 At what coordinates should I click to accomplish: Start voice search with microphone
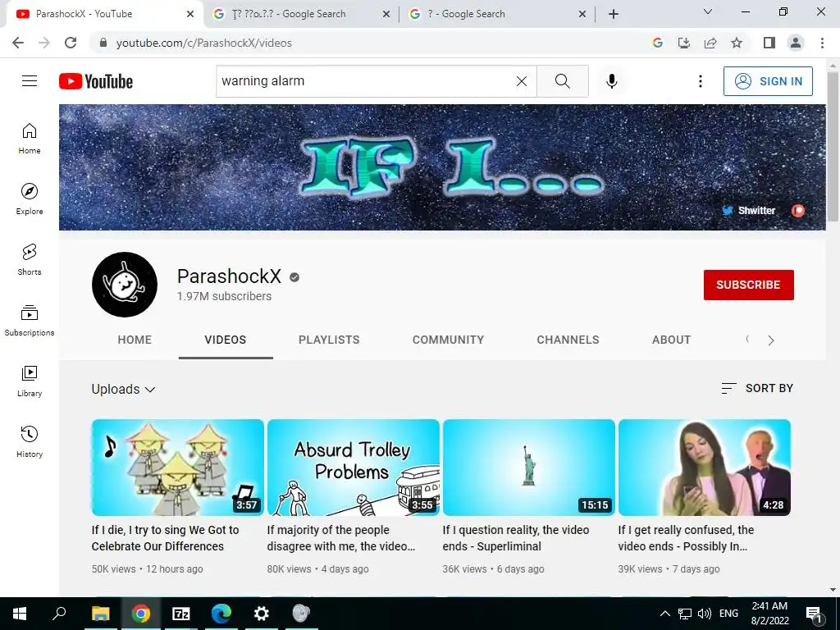coord(612,81)
